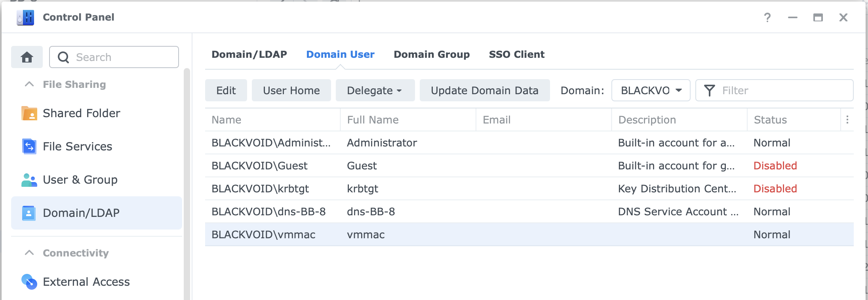Click 'Built-in account for a...' description
Viewport: 868px width, 300px height.
tap(676, 142)
